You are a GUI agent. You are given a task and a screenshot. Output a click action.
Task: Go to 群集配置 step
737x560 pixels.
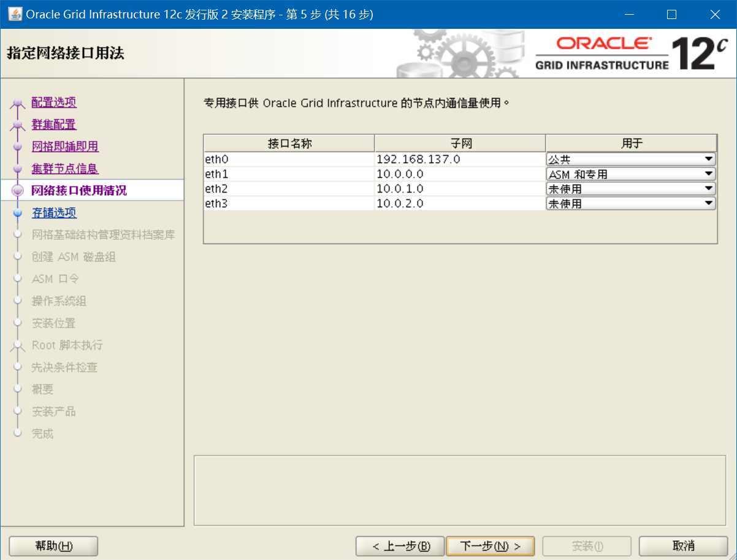(54, 125)
